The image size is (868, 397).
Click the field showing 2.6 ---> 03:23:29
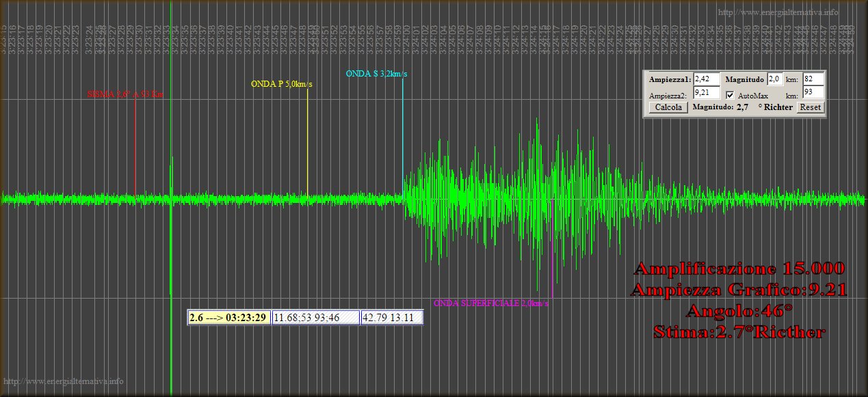click(x=228, y=317)
